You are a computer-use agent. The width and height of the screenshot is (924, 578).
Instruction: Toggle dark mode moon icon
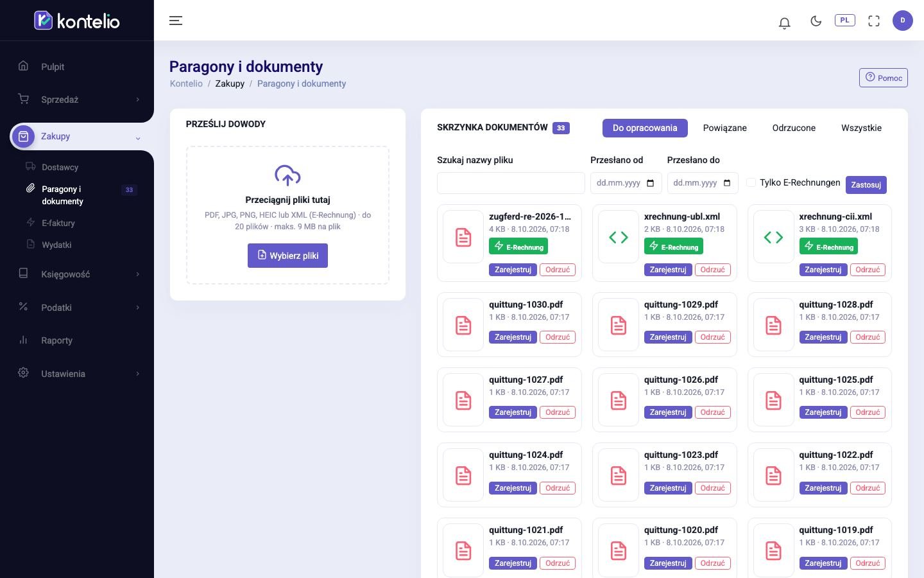tap(816, 21)
